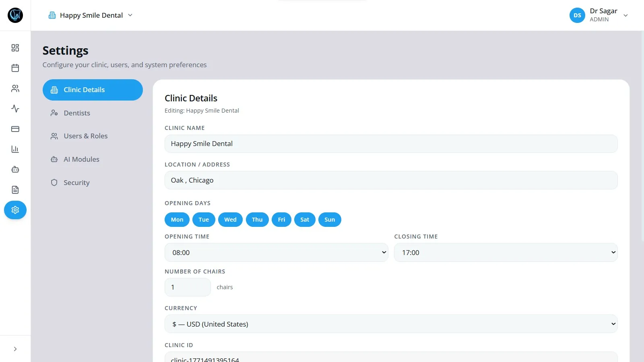Toggle Thu opening day
Image resolution: width=644 pixels, height=362 pixels.
click(257, 220)
